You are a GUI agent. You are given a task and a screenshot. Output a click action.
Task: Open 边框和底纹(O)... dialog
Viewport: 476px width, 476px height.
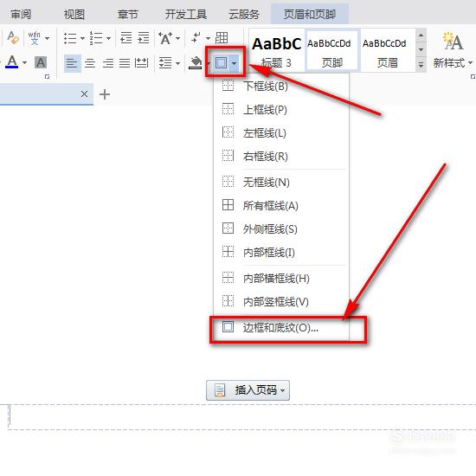pos(281,327)
